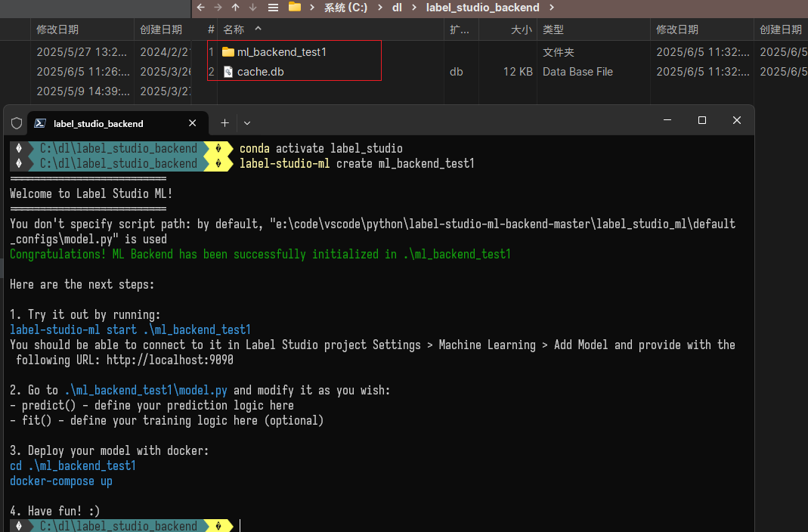Click the forward arrow in file manager
This screenshot has width=808, height=532.
218,8
